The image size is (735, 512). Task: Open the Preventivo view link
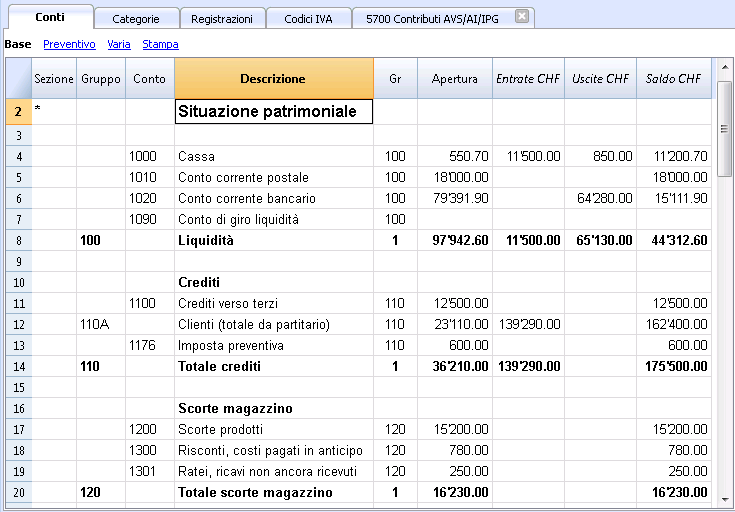tap(69, 44)
